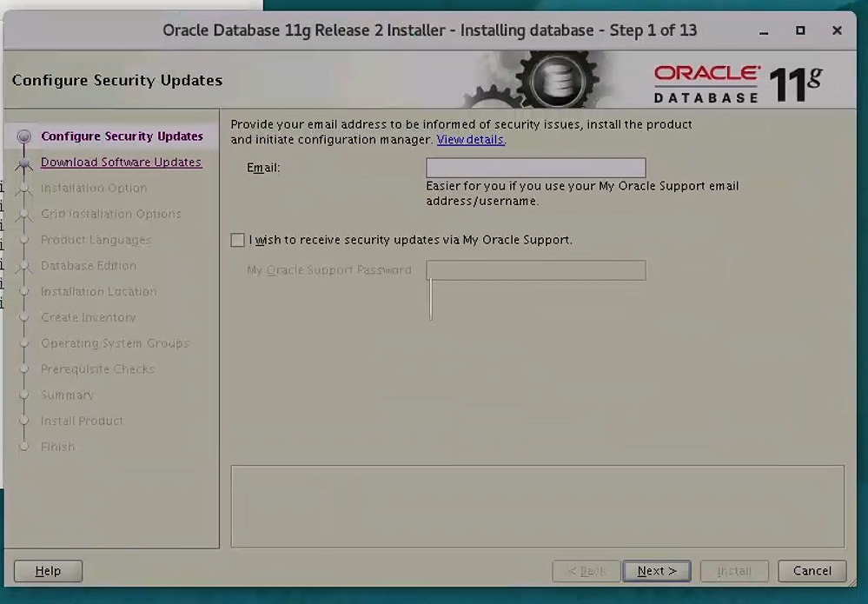This screenshot has width=868, height=604.
Task: Open the Summary step in sidebar
Action: click(x=67, y=395)
